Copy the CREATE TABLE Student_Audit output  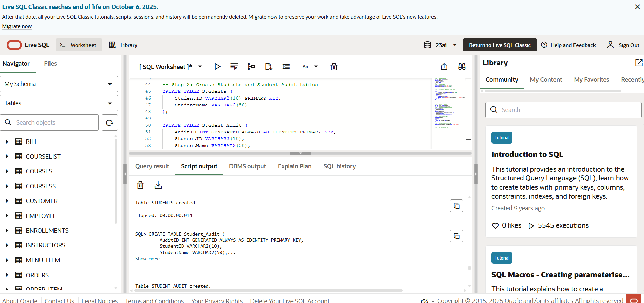457,236
